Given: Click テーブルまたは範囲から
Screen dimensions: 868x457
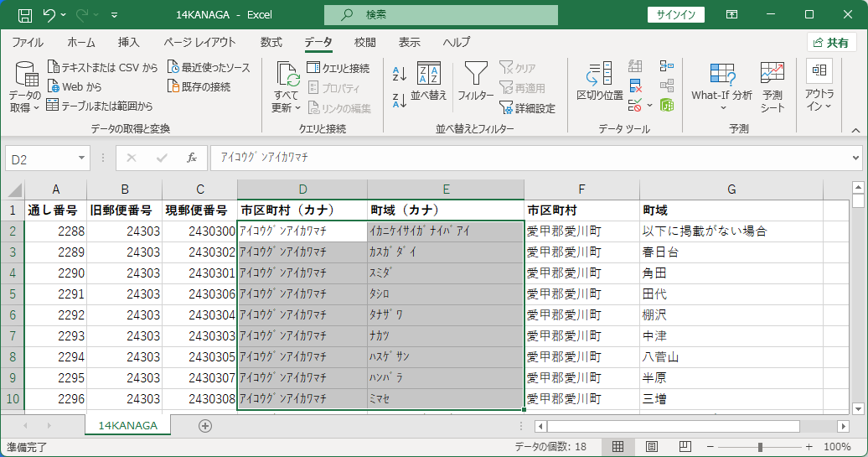Looking at the screenshot, I should pos(101,106).
